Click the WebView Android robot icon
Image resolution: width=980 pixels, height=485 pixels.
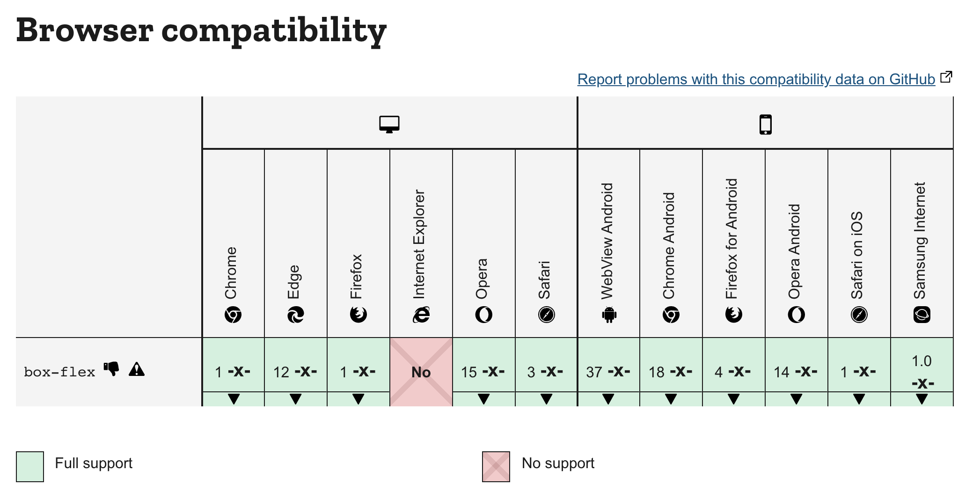click(609, 315)
